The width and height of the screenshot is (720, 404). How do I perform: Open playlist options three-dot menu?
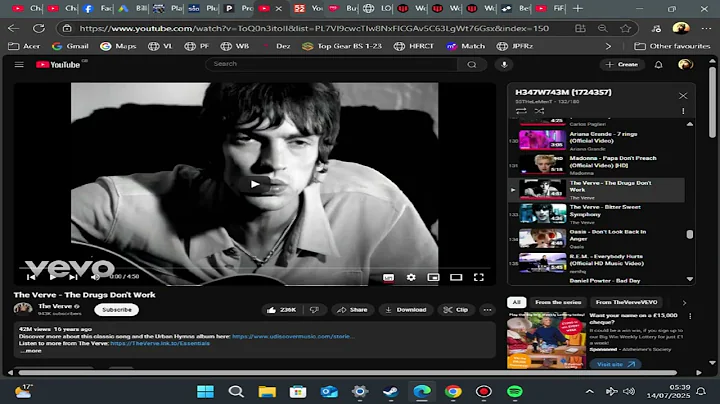(x=683, y=111)
